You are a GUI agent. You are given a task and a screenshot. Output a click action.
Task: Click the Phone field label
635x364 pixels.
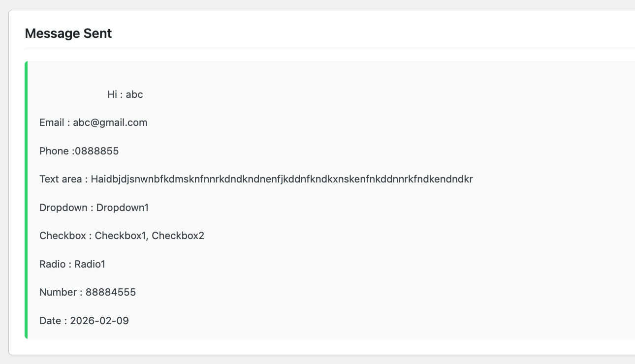(54, 151)
